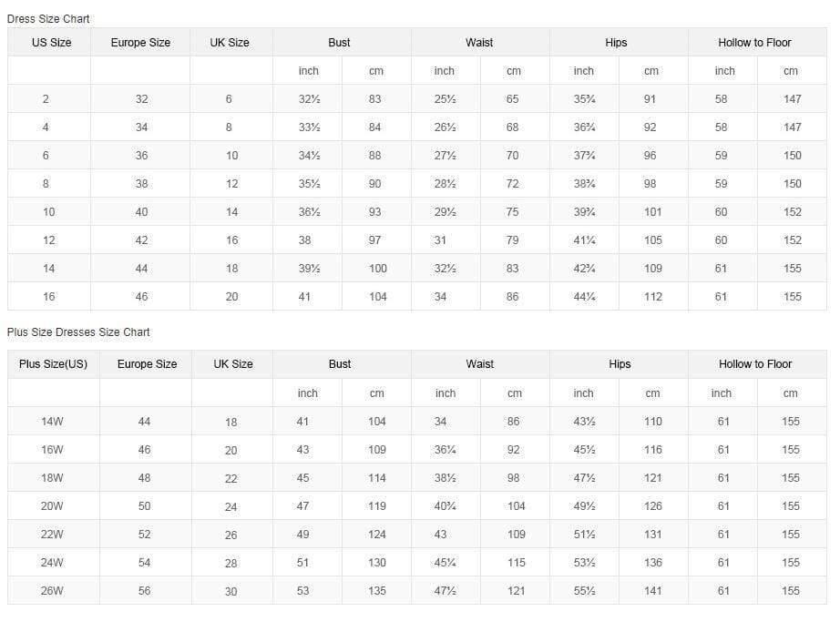Select the 24W plus size cell
The image size is (840, 622).
[52, 563]
